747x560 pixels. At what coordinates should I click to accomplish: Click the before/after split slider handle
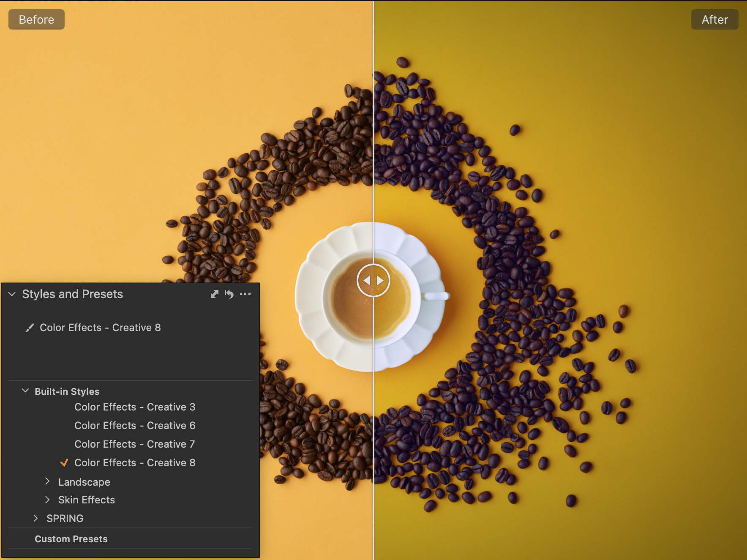click(373, 280)
